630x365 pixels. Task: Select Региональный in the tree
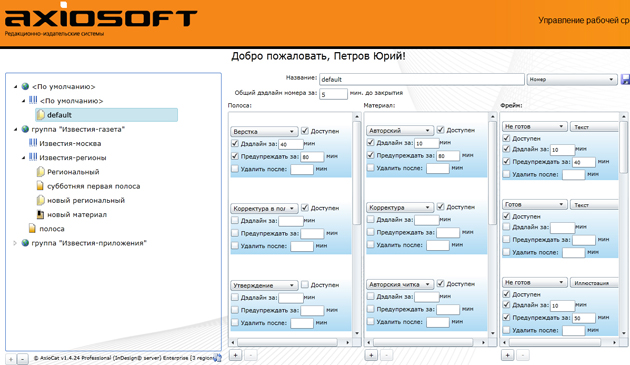coord(73,172)
